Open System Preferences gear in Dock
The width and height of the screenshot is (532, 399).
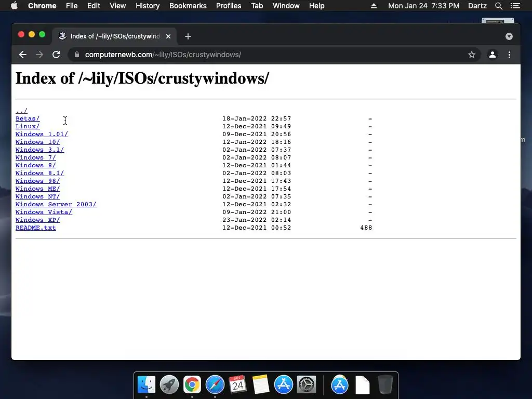pos(307,385)
